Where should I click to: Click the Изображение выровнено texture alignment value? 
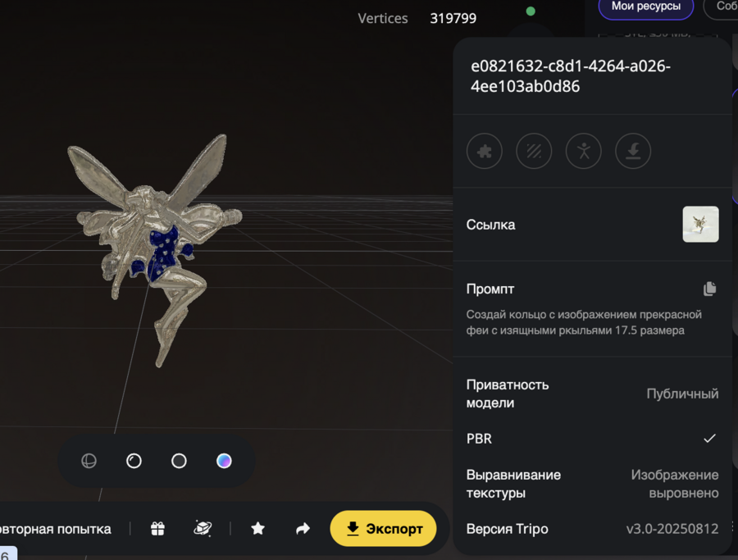(x=675, y=484)
